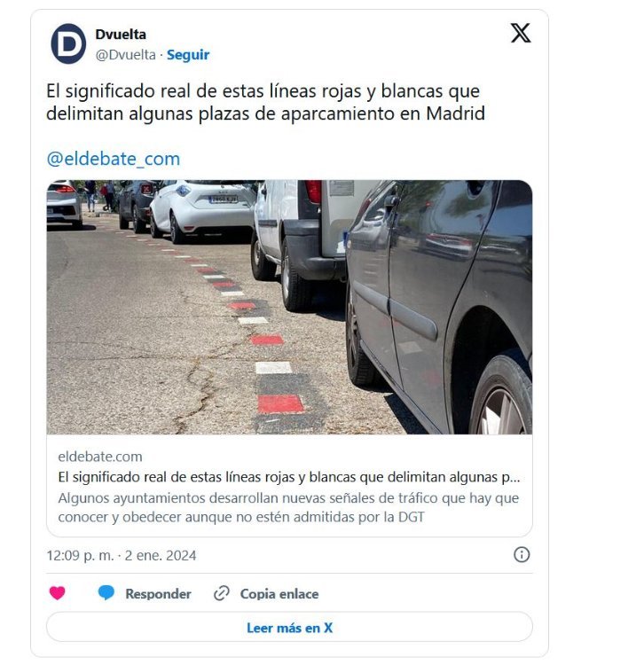644x665 pixels.
Task: Open the @eldebate_com mention
Action: click(x=114, y=159)
